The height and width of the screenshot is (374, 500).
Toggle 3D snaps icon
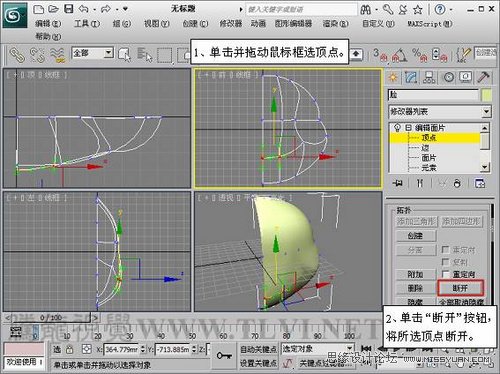click(x=380, y=55)
